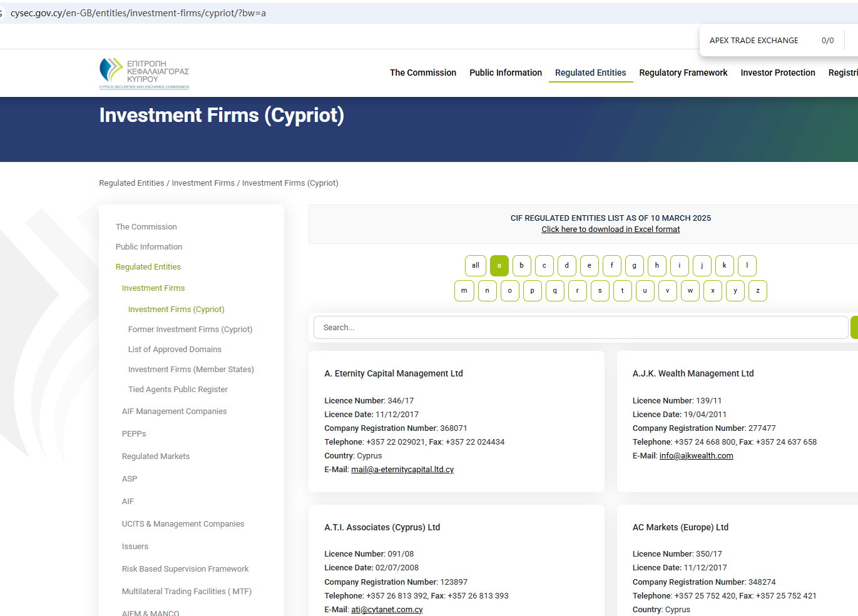Select UCITS & Management Companies in sidebar
Screen dimensions: 858x616
[x=183, y=524]
